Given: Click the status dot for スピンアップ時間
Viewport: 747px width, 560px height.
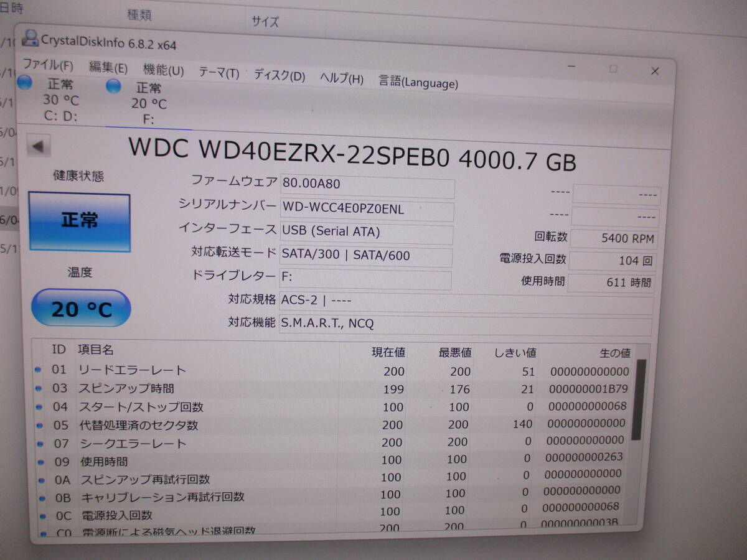Looking at the screenshot, I should 39,388.
